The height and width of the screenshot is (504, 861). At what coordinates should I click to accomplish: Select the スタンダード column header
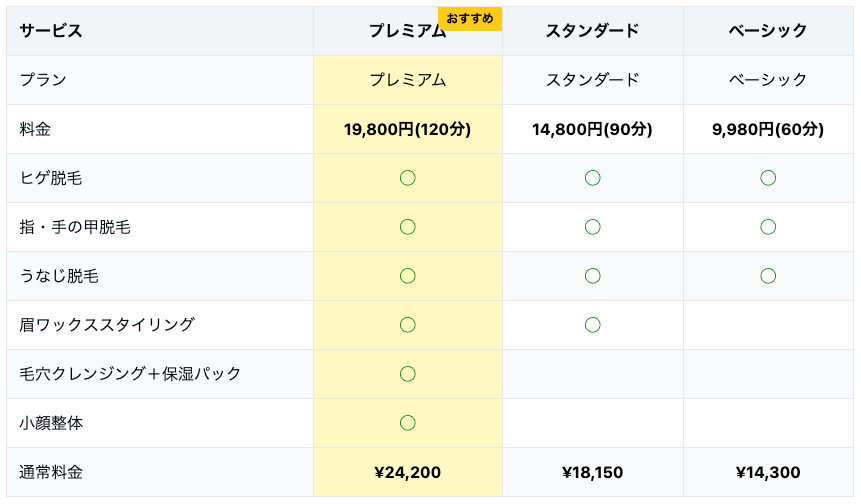(x=592, y=31)
